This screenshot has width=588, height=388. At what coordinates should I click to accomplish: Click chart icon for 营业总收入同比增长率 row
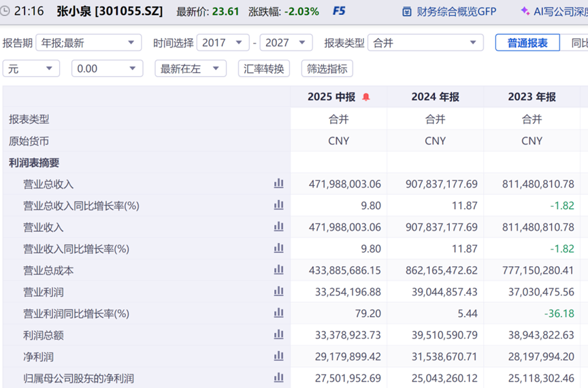278,206
